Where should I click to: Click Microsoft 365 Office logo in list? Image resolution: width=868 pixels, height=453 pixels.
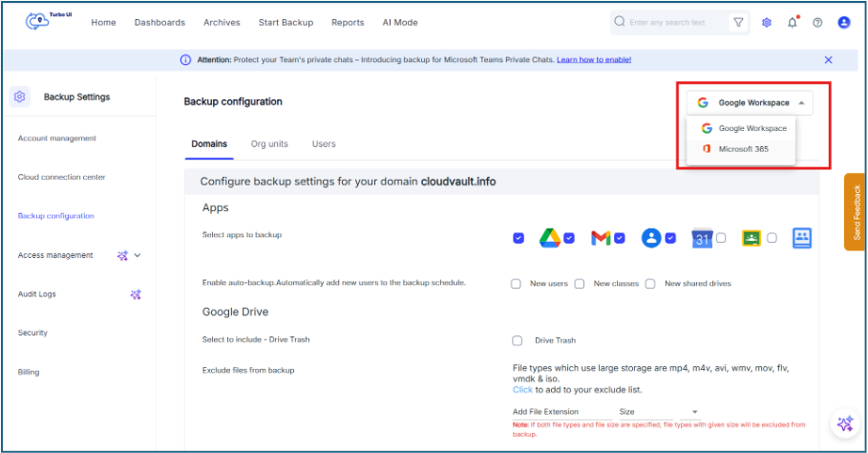pos(707,148)
